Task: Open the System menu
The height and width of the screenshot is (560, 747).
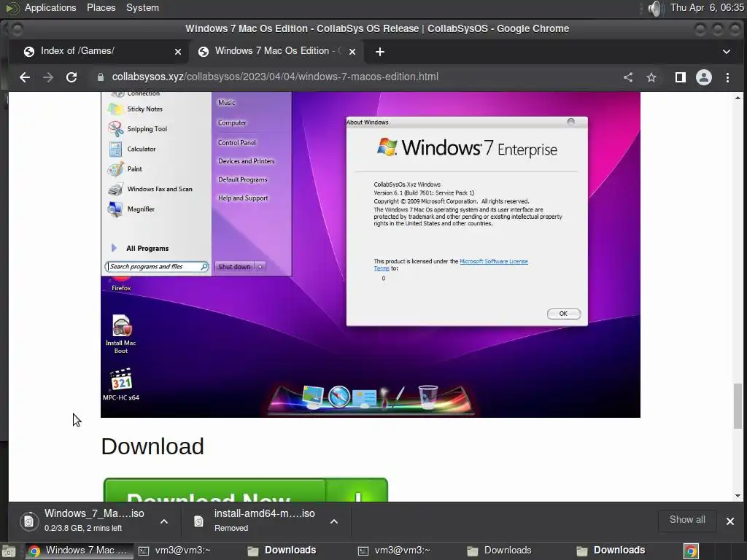Action: [x=142, y=7]
